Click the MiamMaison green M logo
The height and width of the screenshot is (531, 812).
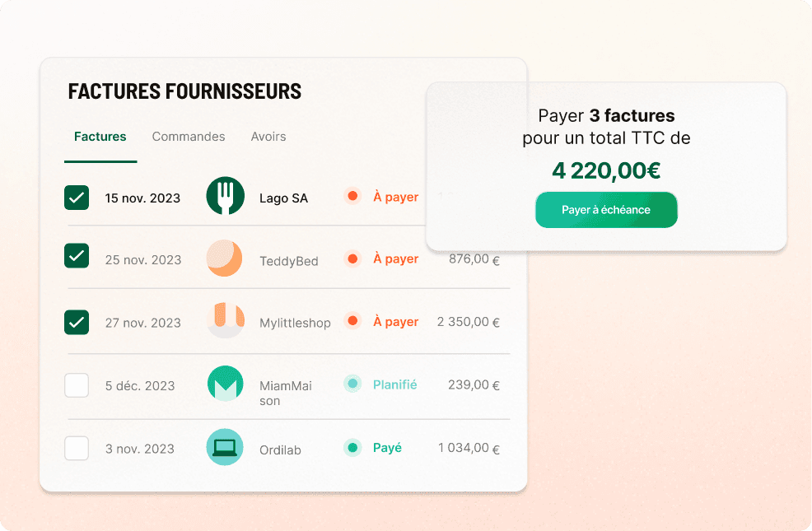click(224, 384)
